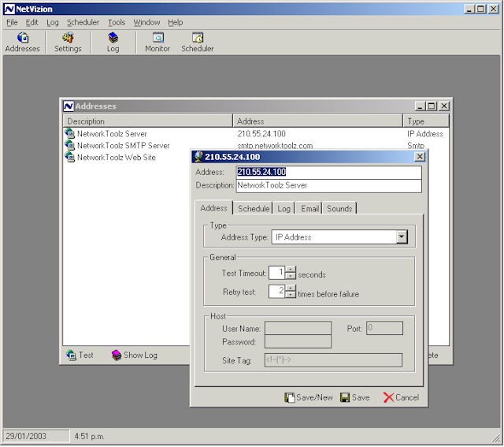Click the Retry test value field
This screenshot has height=447, width=504.
click(277, 291)
